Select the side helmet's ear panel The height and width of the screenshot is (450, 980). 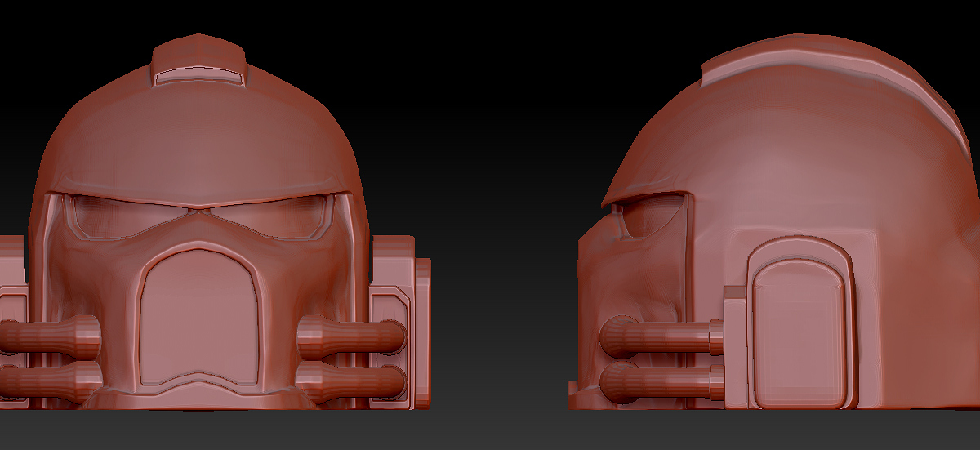[801, 334]
